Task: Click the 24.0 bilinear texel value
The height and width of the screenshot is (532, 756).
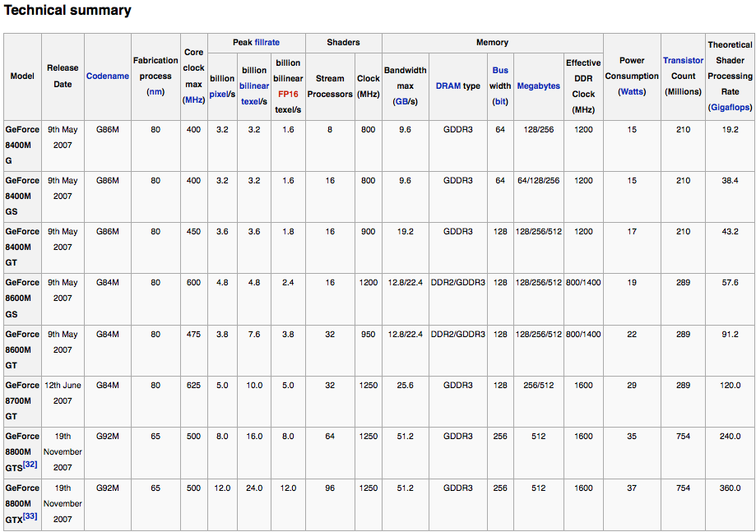Action: pos(254,488)
